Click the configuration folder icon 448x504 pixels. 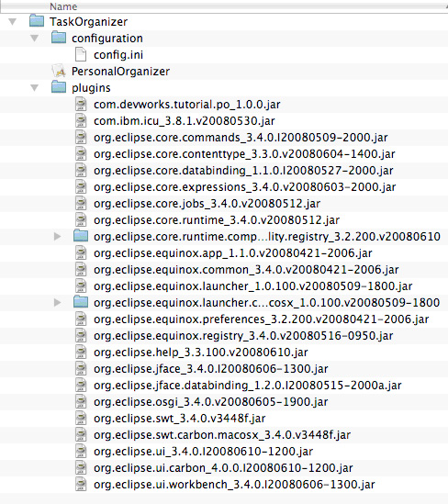click(59, 38)
